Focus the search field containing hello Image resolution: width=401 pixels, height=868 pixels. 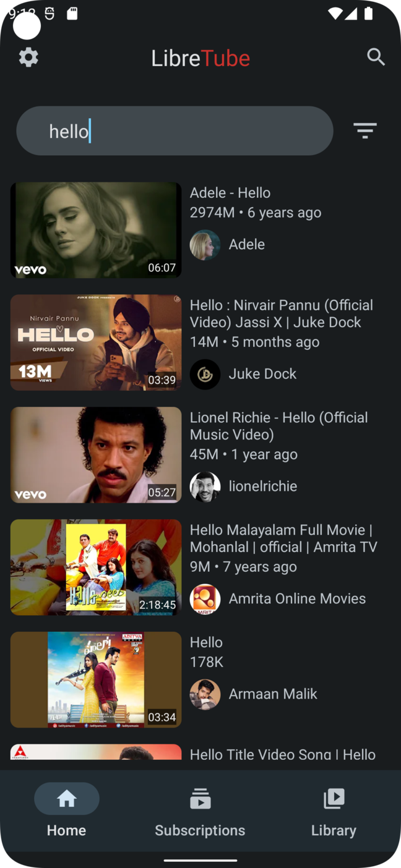click(175, 131)
